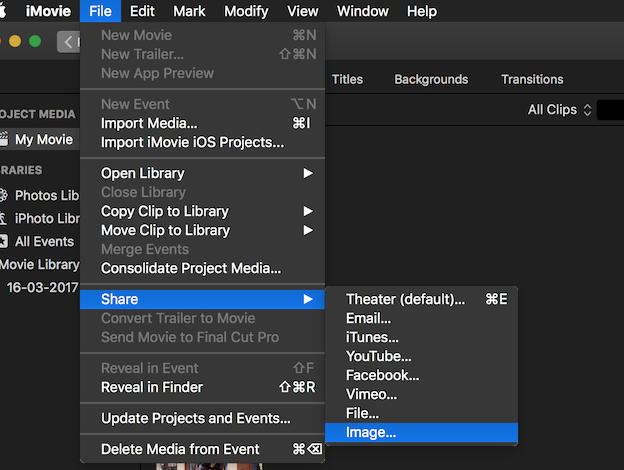Switch to the Transitions tab
Screen dimensions: 624x470
pos(532,79)
